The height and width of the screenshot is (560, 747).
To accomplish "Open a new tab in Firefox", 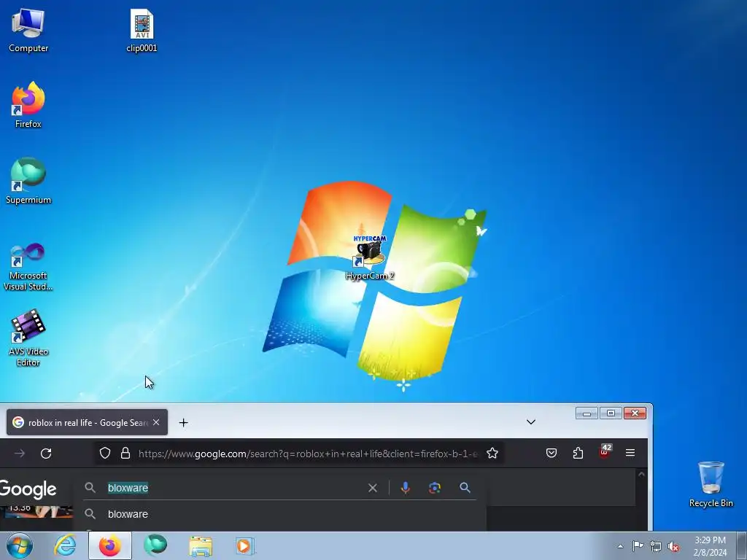I will (x=183, y=422).
